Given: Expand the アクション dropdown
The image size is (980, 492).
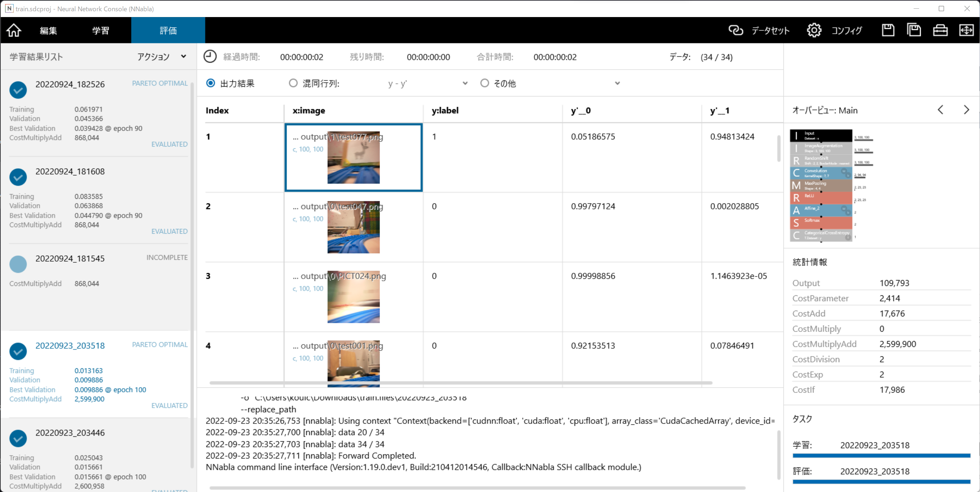Looking at the screenshot, I should point(162,57).
